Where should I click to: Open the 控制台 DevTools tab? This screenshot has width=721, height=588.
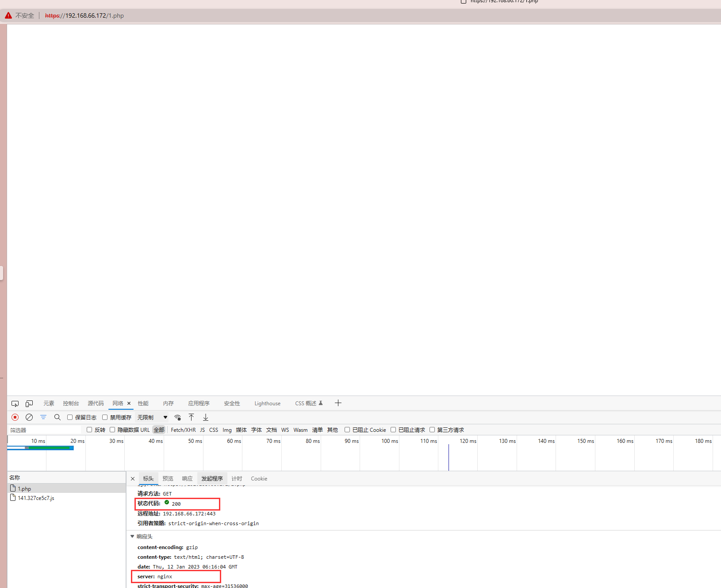(71, 404)
